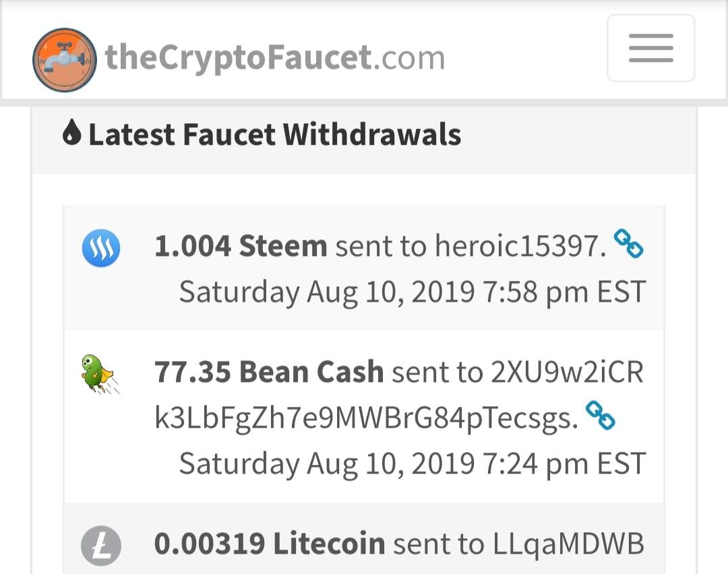Open the hamburger navigation menu

[x=650, y=49]
